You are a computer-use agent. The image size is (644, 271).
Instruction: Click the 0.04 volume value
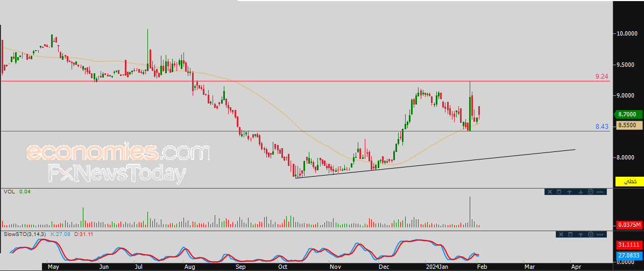pos(24,192)
